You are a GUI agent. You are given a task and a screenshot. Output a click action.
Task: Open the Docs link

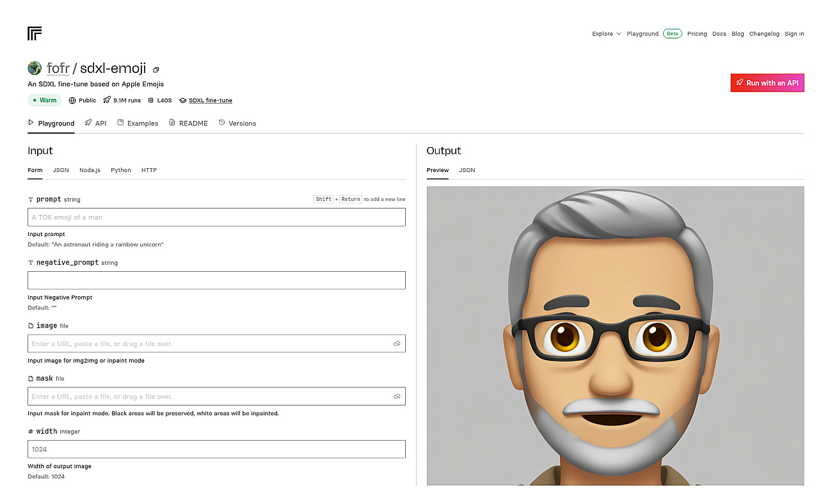pyautogui.click(x=719, y=34)
